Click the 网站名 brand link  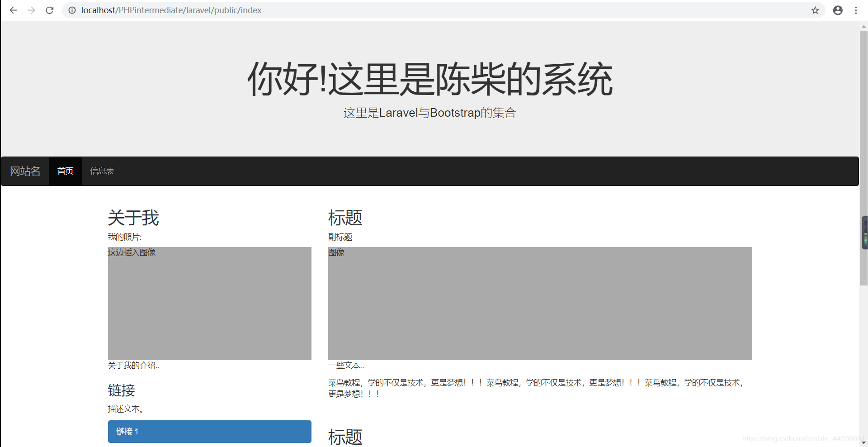coord(25,171)
